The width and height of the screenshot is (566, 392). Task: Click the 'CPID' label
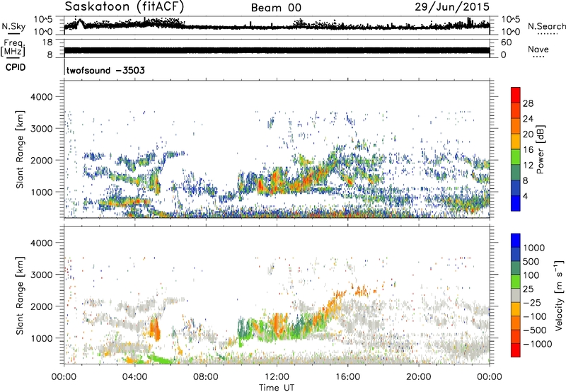(x=16, y=67)
